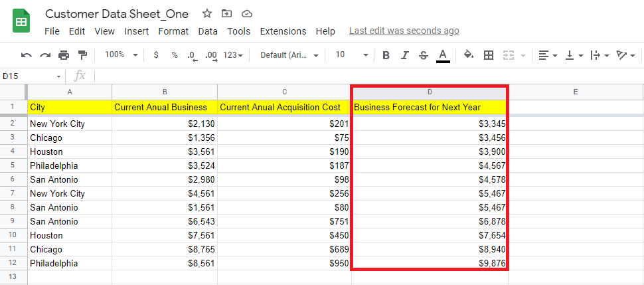Open the fill color bucket tool
The width and height of the screenshot is (644, 285).
tap(469, 55)
